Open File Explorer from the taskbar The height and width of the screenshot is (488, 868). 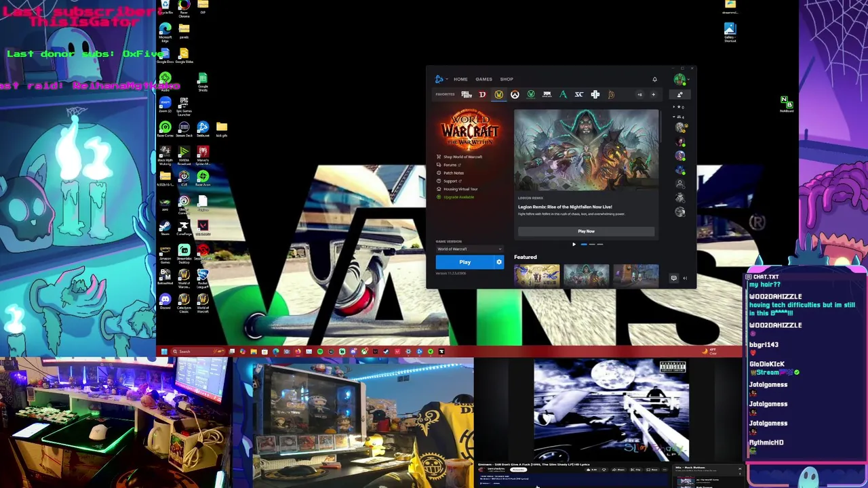pyautogui.click(x=254, y=351)
